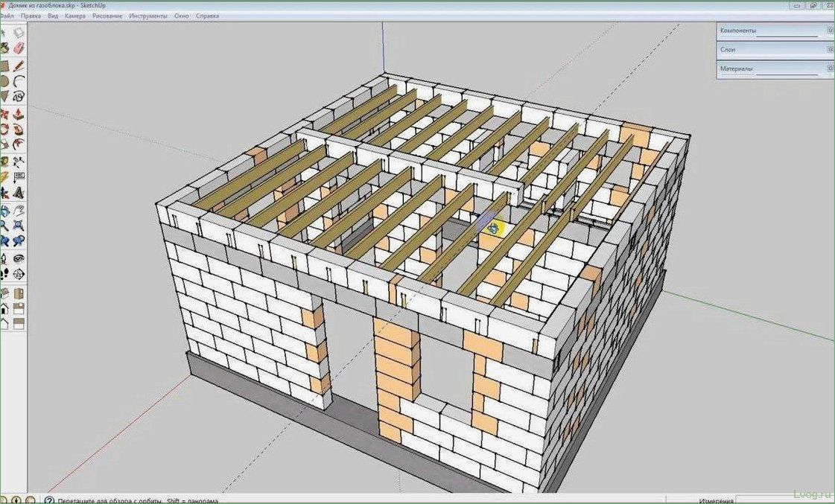Select the Pencil line tool
835x504 pixels.
19,66
